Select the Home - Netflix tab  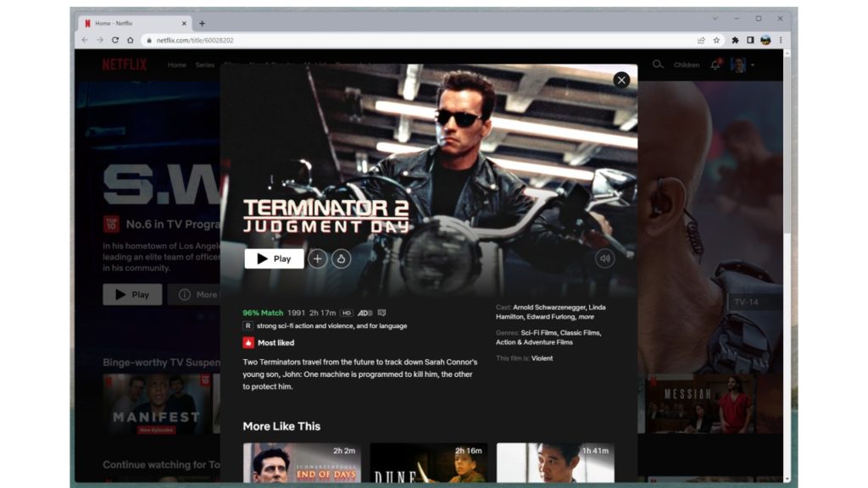(136, 23)
